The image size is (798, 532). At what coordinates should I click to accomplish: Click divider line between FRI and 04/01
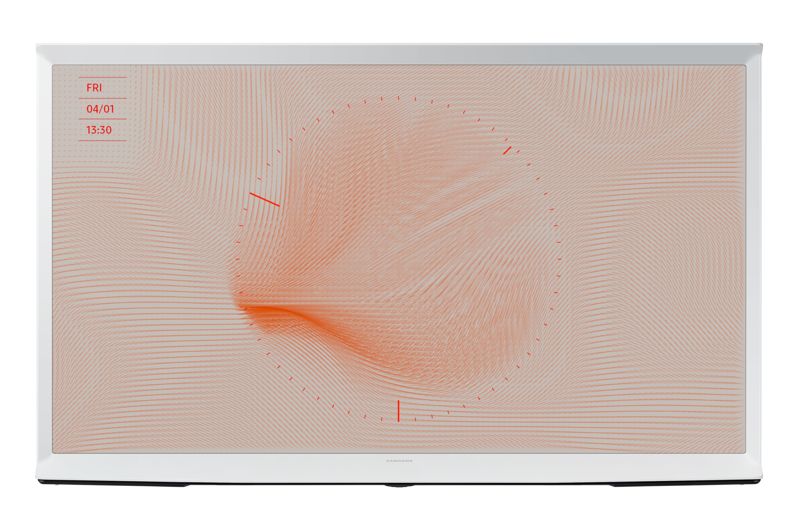(102, 98)
